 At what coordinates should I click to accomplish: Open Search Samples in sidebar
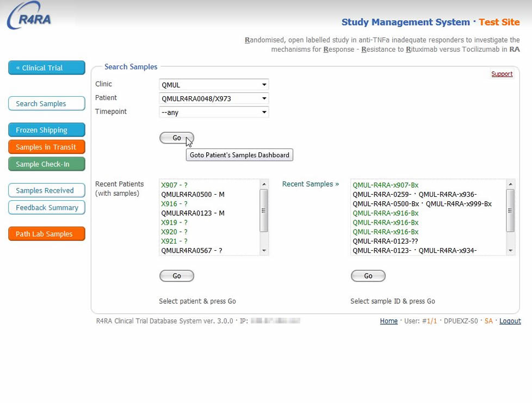46,104
